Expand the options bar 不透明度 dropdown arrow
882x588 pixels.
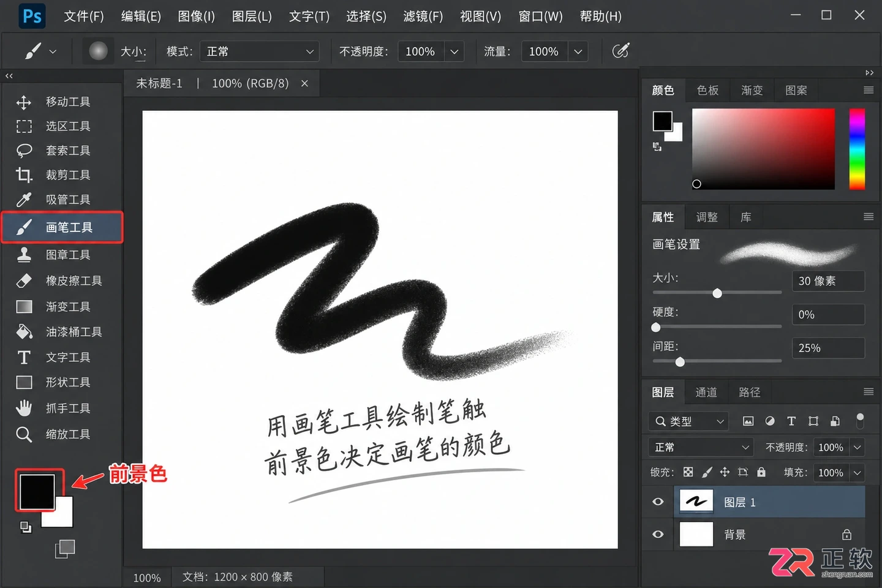pyautogui.click(x=454, y=51)
